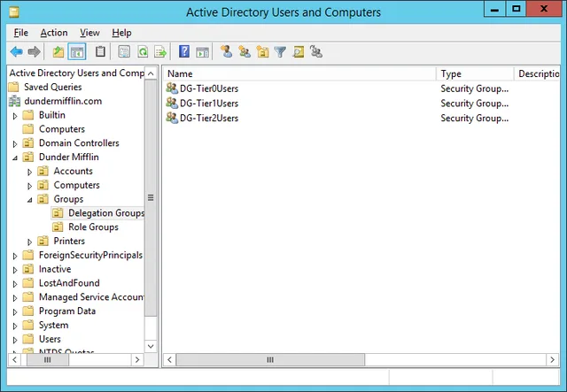Create a new group with toolbar icon
Viewport: 567px width, 392px height.
(245, 52)
